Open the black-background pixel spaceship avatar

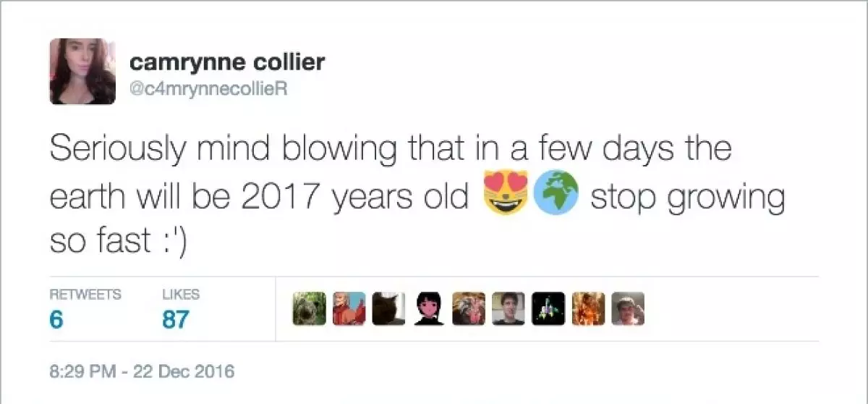[x=547, y=309]
